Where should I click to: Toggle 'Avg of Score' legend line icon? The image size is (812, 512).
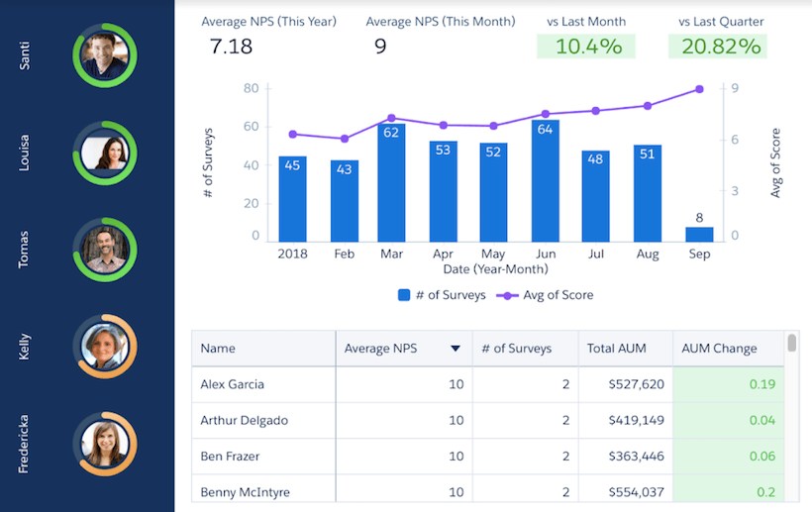(x=508, y=295)
